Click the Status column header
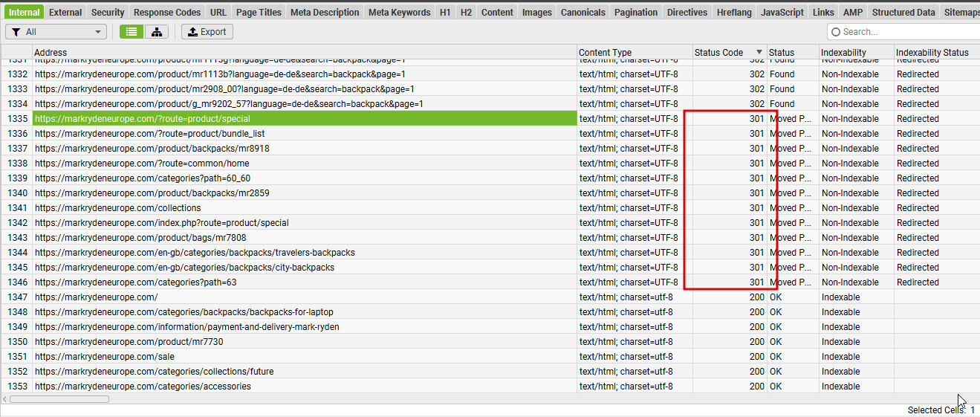The width and height of the screenshot is (980, 417). tap(793, 52)
